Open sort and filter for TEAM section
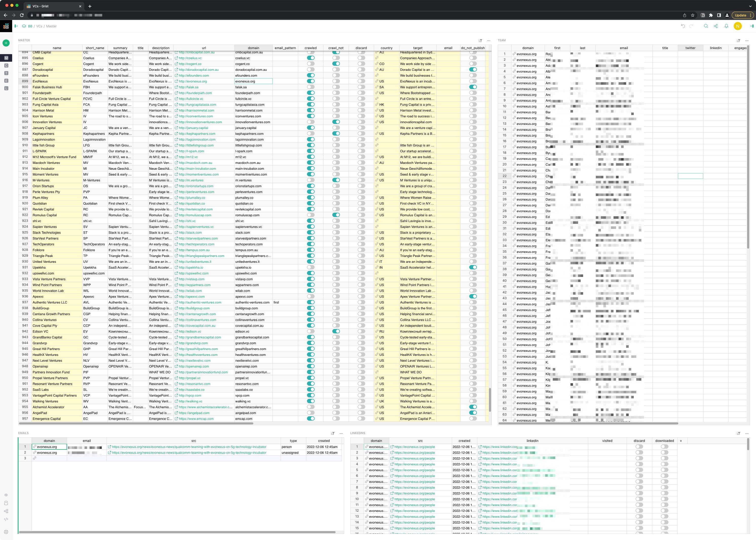The width and height of the screenshot is (756, 540). 738,40
